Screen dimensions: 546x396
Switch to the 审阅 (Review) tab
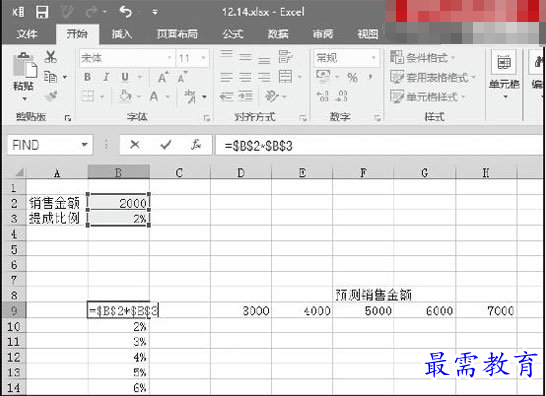coord(323,34)
